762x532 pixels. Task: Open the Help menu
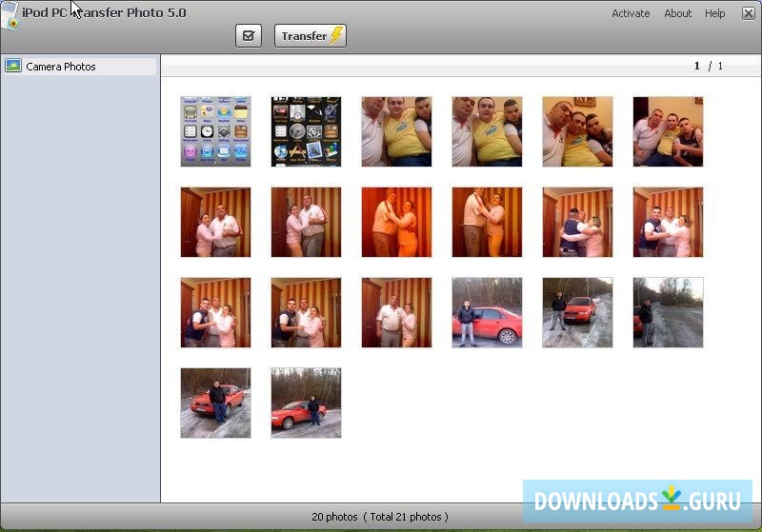pyautogui.click(x=715, y=13)
